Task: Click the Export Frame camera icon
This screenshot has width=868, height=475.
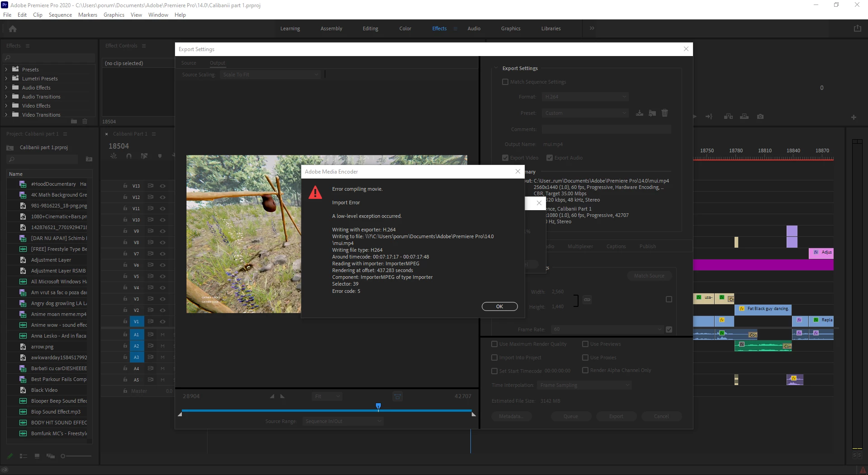Action: [x=760, y=117]
